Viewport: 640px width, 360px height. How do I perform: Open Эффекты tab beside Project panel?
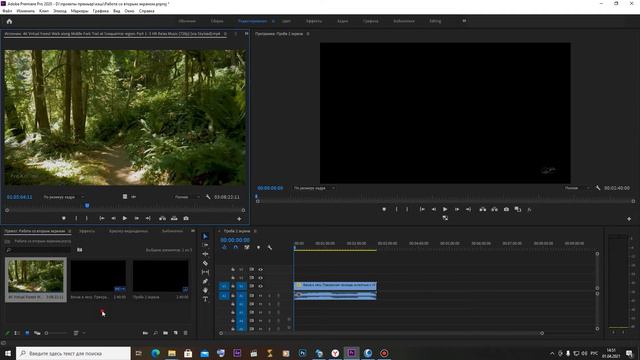tap(87, 231)
